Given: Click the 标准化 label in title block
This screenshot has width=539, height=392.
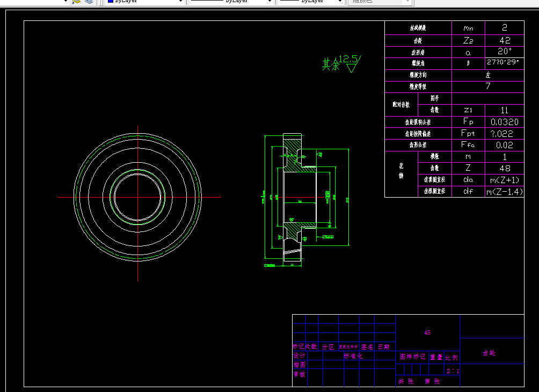Looking at the screenshot, I should (x=353, y=356).
